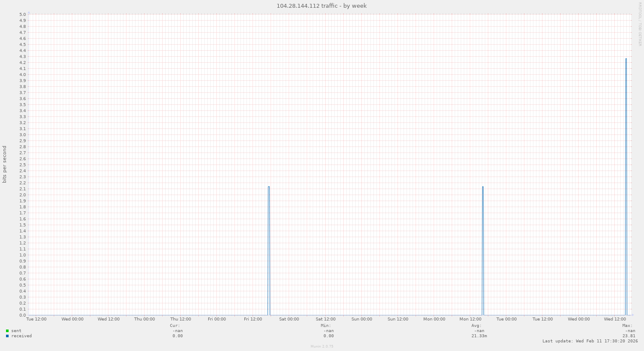Viewport: 644px width, 351px height.
Task: Click the blue spike after Fri 12:00
Action: coord(269,250)
